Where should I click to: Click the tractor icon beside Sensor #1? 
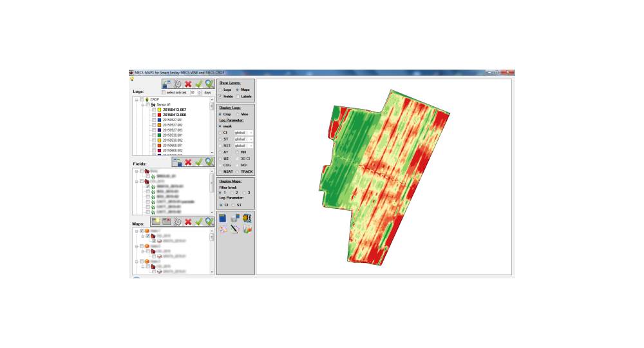click(x=153, y=105)
